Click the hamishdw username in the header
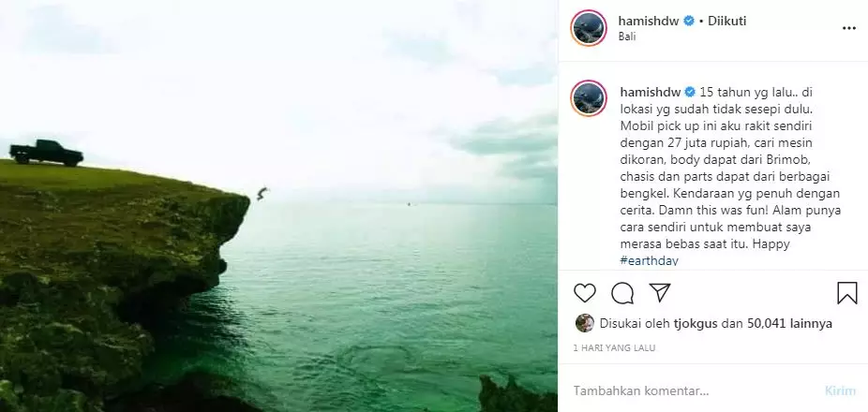 (649, 21)
